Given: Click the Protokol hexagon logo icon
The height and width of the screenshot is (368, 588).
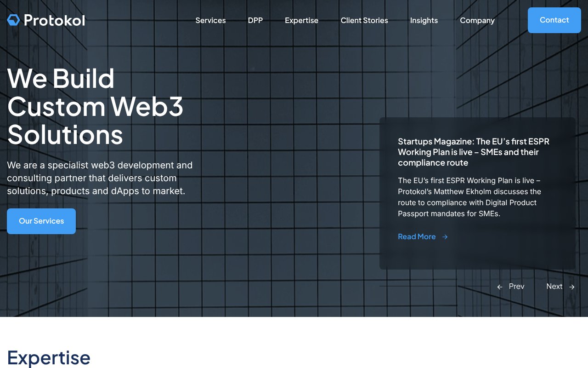Looking at the screenshot, I should pos(13,20).
